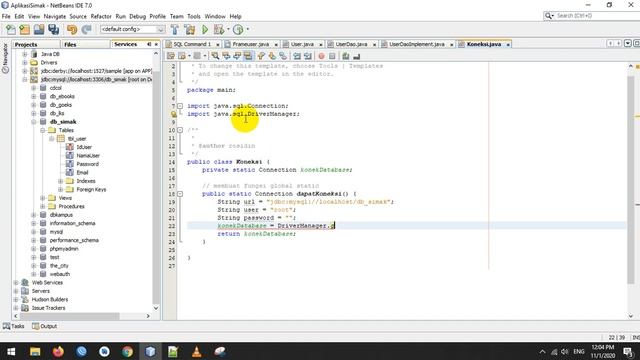Go to next bookmark in editor
The image size is (640, 360).
[x=272, y=56]
